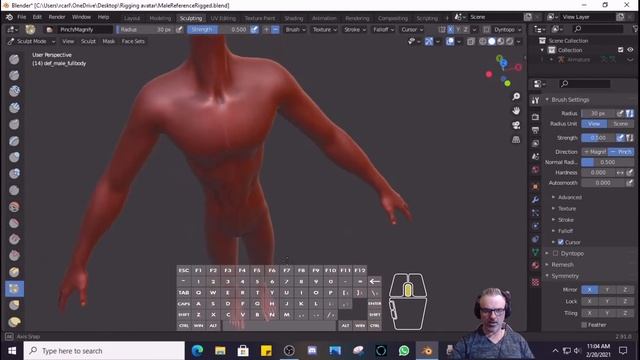Click the pan hand gizmo icon
This screenshot has width=640, height=360.
(516, 111)
